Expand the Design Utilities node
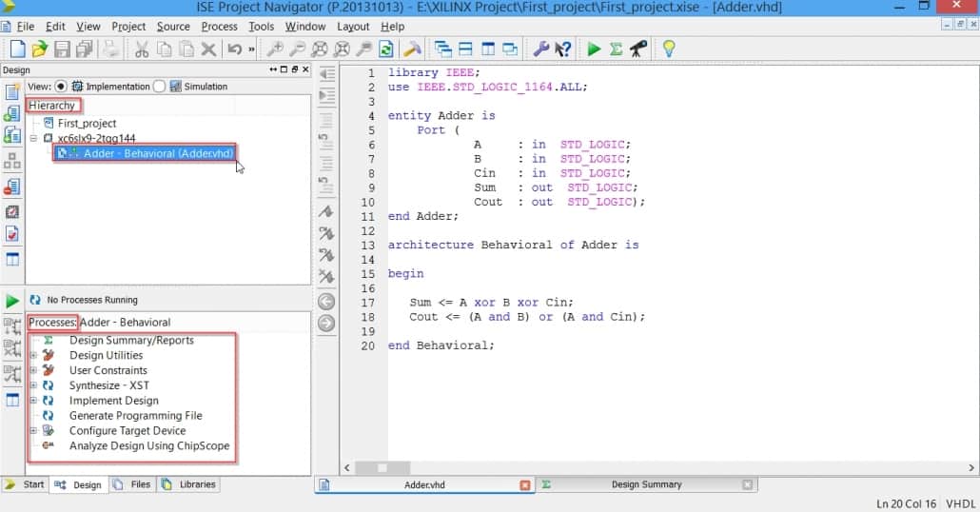Screen dimensions: 980x512 pos(33,355)
